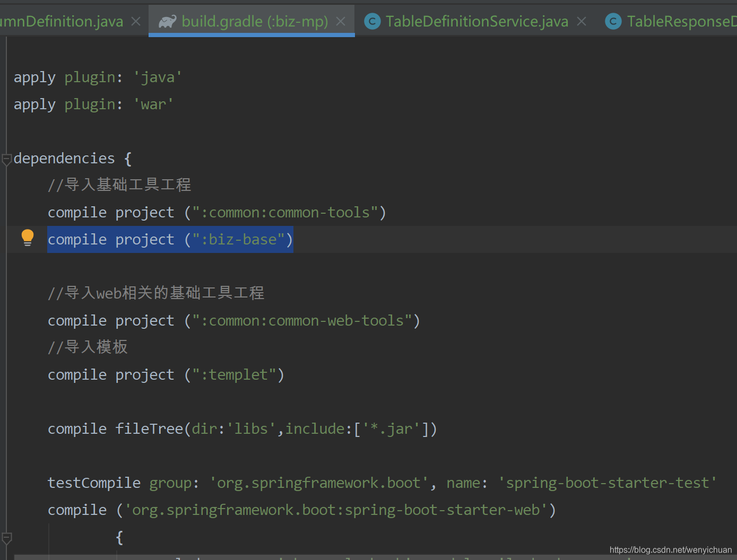The image size is (737, 560).
Task: Open the TableDefinitionService.java tab
Action: (x=476, y=21)
